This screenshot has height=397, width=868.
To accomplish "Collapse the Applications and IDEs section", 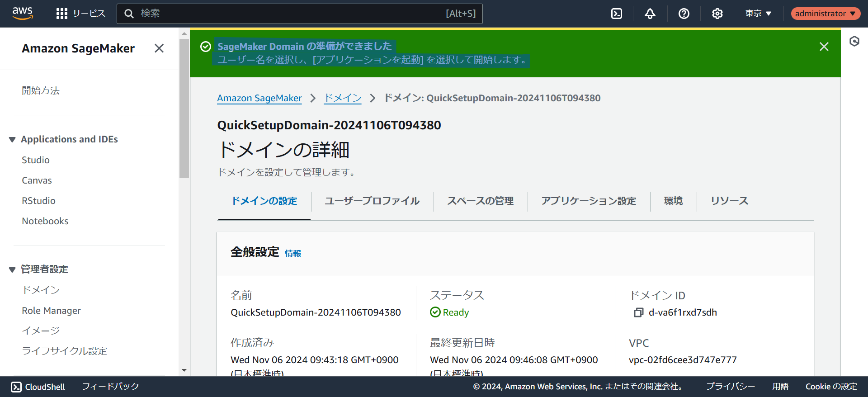I will [12, 140].
